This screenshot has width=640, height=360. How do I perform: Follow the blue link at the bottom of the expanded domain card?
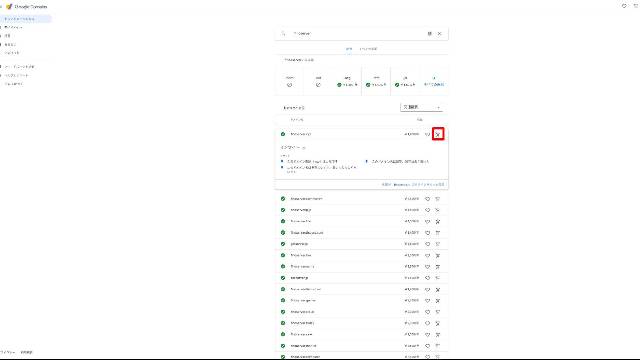coord(413,184)
